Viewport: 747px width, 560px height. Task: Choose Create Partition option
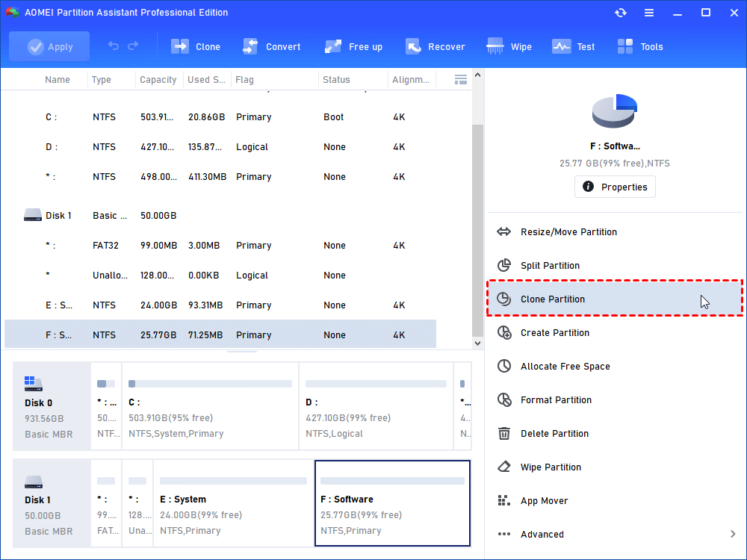click(x=615, y=332)
